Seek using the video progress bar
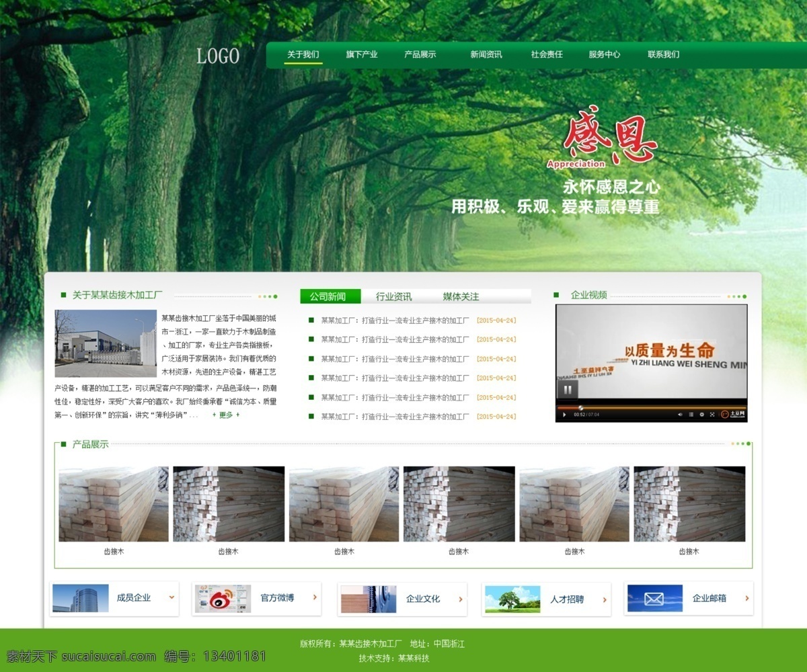807x672 pixels. 651,407
